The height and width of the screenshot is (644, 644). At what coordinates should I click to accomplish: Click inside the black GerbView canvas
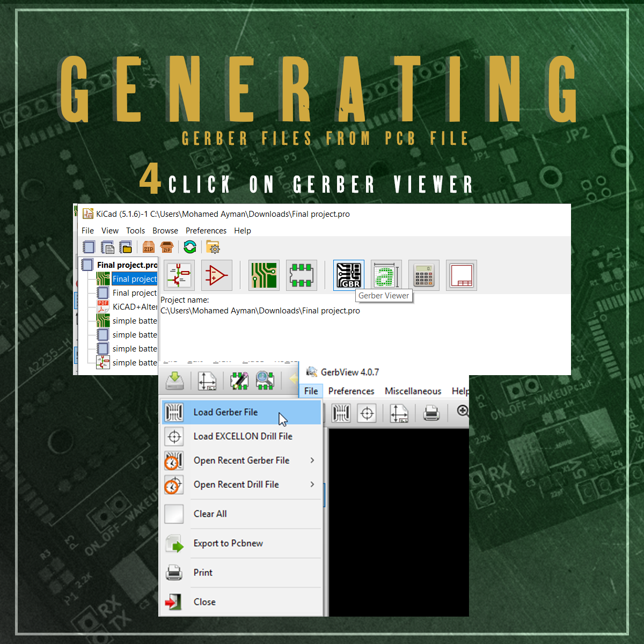coord(398,522)
